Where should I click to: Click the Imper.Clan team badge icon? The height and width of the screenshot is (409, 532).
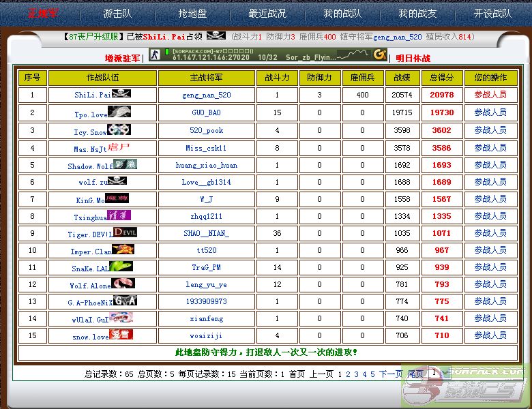tap(123, 249)
